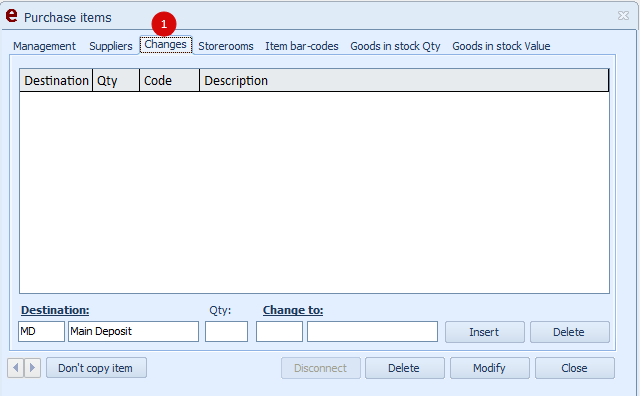Focus the Change to code field
The height and width of the screenshot is (396, 640).
coord(279,331)
